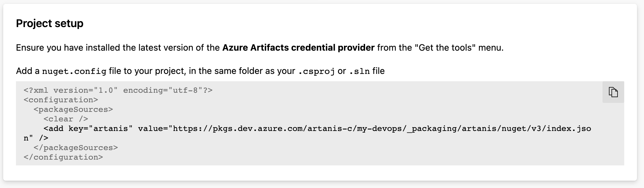Screen dimensions: 644x188
Task: Click the .csproj inline code text
Action: tap(316, 71)
